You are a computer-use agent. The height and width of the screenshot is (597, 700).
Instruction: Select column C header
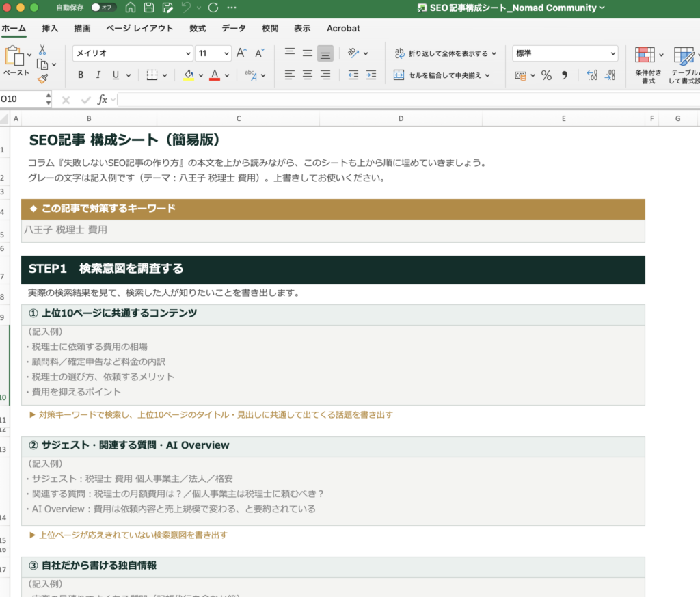pos(239,118)
